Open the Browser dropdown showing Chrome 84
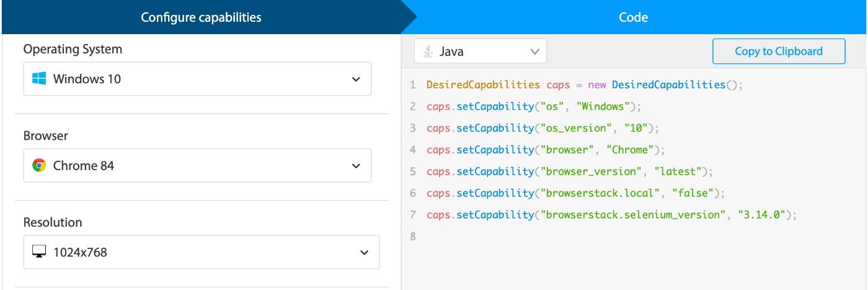This screenshot has width=868, height=290. (x=197, y=165)
